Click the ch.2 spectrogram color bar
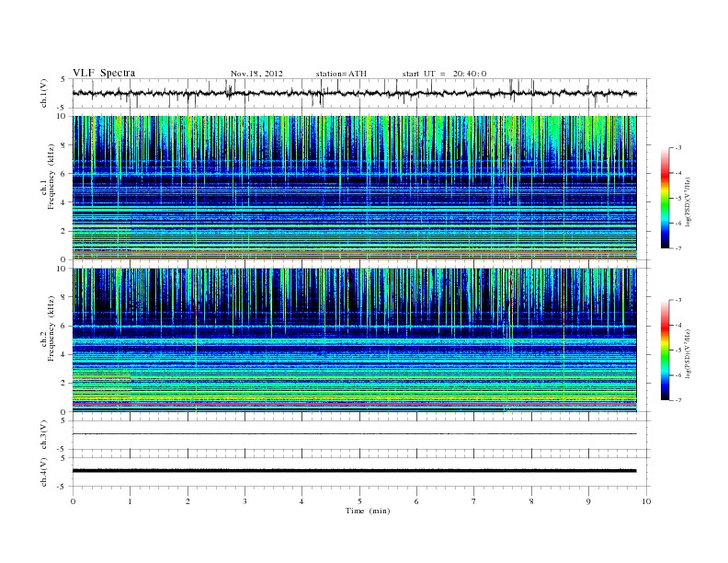The height and width of the screenshot is (563, 728). [x=665, y=350]
